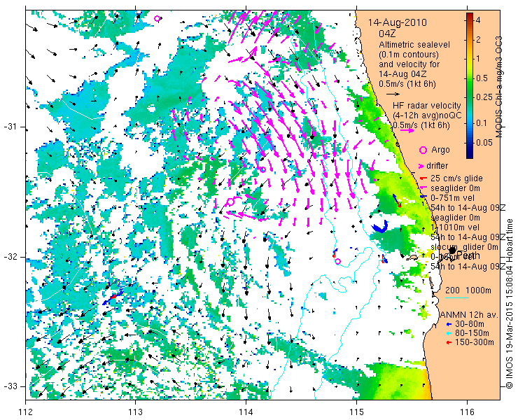The width and height of the screenshot is (518, 420).
Task: Click the latitude axis label -32
Action: click(10, 257)
